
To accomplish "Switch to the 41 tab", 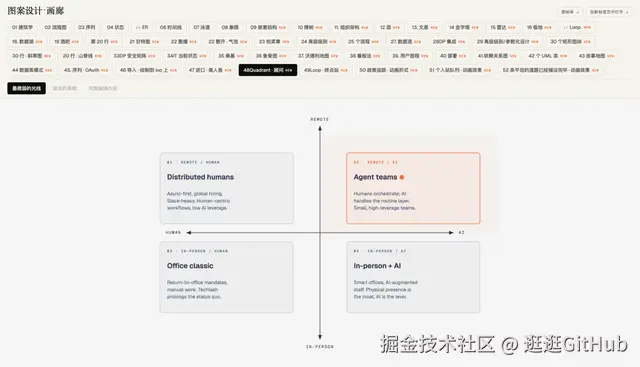I will [497, 56].
